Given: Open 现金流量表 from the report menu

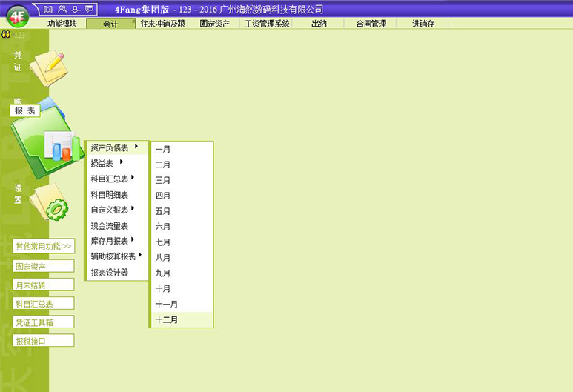Looking at the screenshot, I should tap(110, 225).
